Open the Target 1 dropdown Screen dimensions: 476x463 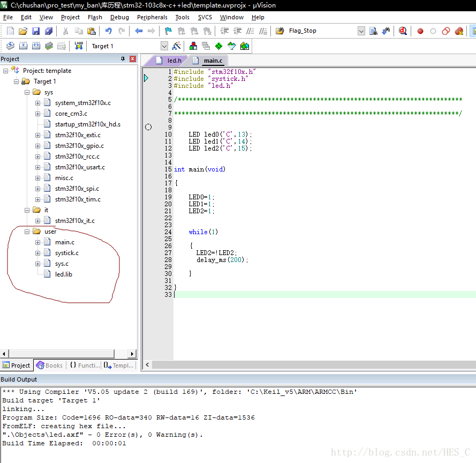pos(164,46)
